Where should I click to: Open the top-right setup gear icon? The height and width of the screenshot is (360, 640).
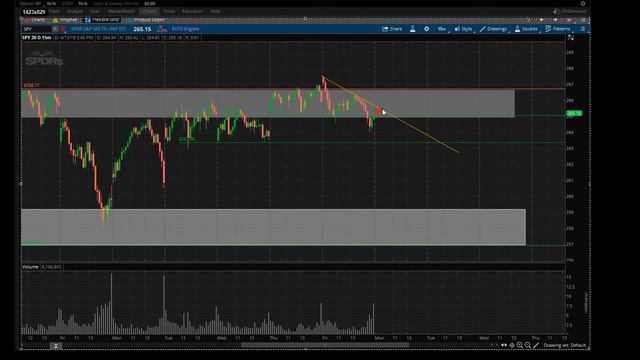point(583,3)
